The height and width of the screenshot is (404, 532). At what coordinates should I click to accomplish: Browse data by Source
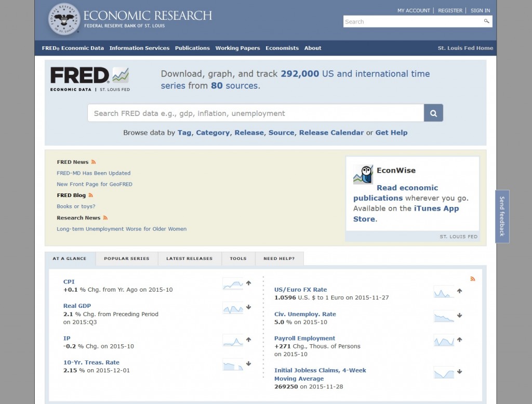click(281, 133)
